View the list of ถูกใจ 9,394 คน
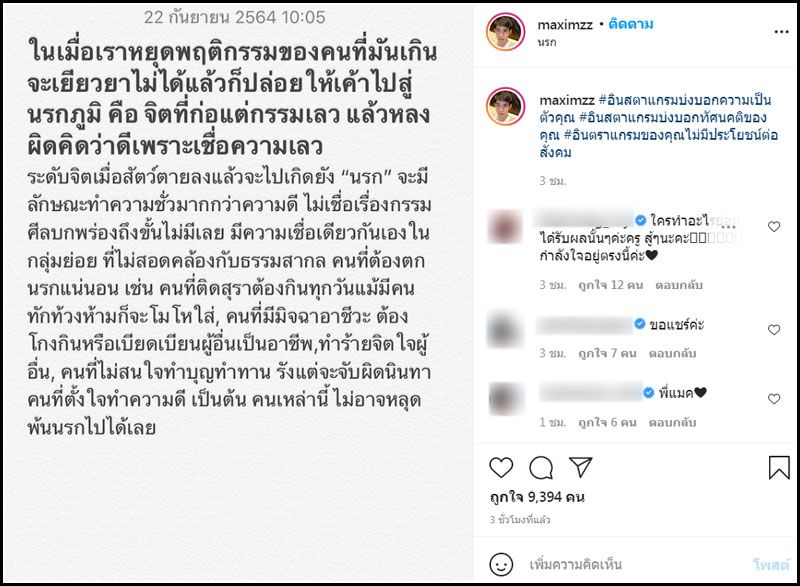The height and width of the screenshot is (586, 800). [537, 497]
